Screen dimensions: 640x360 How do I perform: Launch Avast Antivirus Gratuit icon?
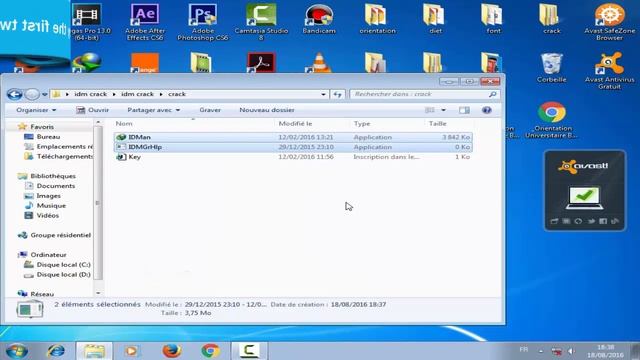pos(609,71)
